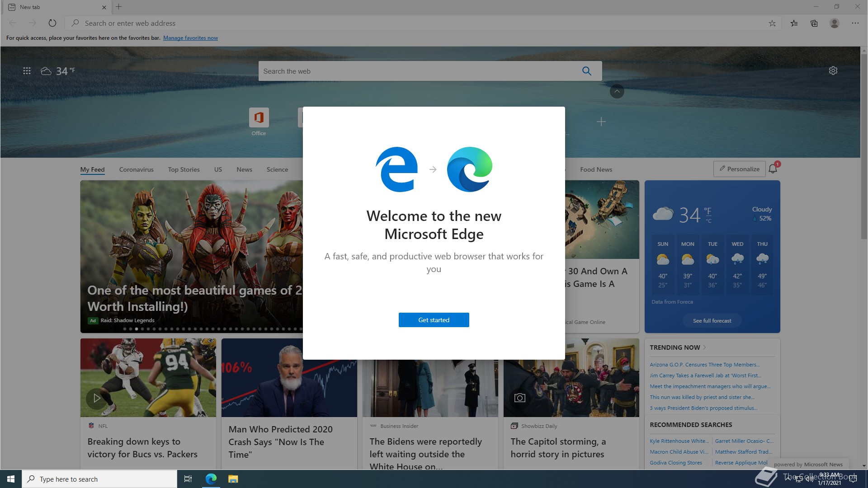This screenshot has width=868, height=488.
Task: Search Garret Miller Ocasio recommended search
Action: click(744, 441)
